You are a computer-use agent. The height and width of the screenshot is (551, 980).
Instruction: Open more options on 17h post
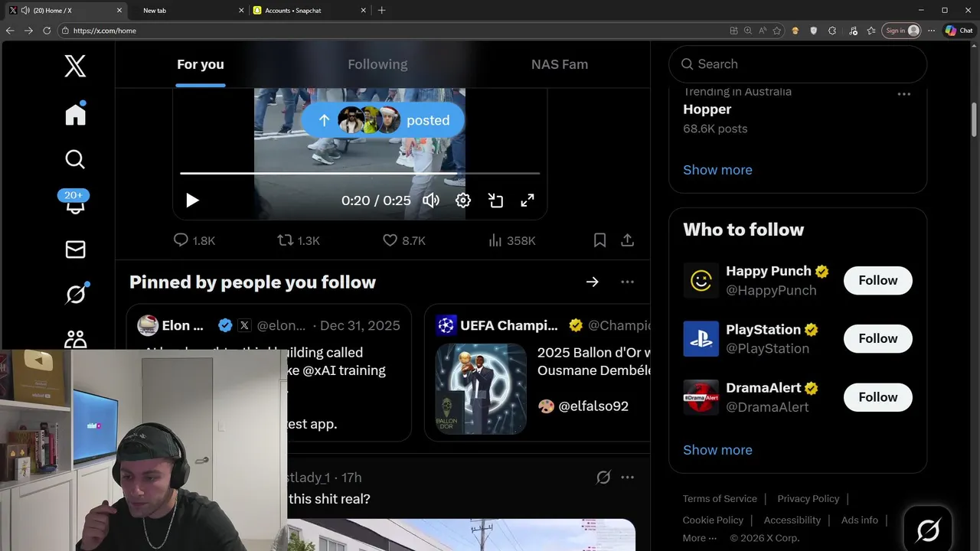coord(627,478)
